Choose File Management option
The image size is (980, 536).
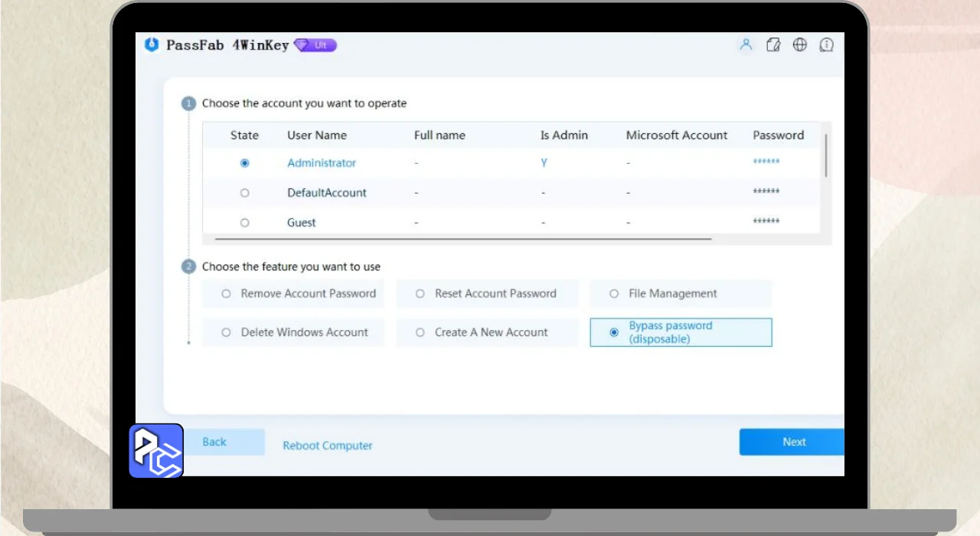pos(681,293)
